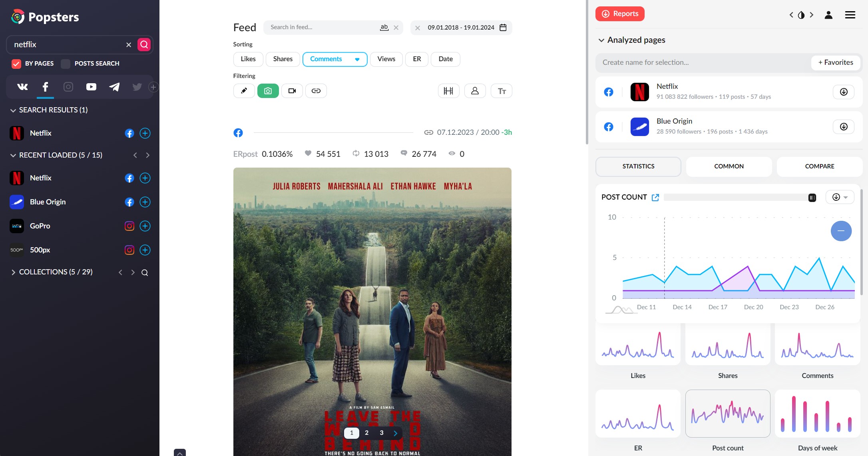Filter feed by video posts
Image resolution: width=868 pixels, height=456 pixels.
[x=292, y=91]
